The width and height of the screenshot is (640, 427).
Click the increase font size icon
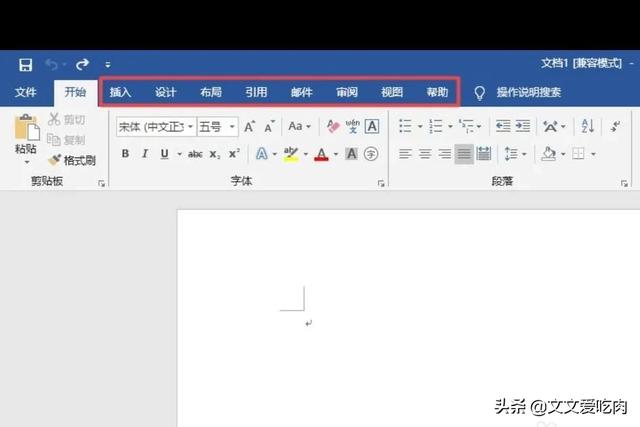pos(249,127)
